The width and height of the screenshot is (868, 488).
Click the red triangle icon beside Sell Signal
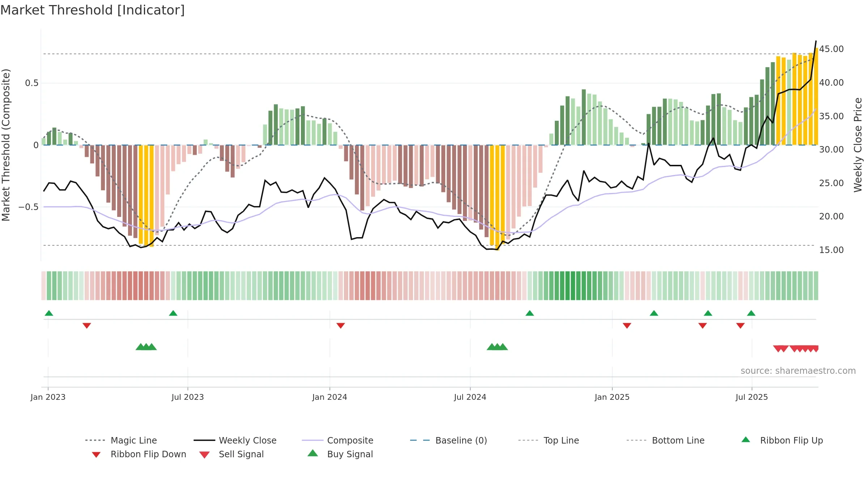[204, 455]
